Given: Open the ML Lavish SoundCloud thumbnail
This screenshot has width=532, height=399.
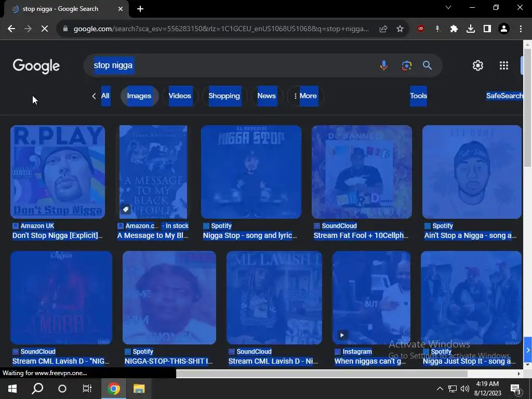Looking at the screenshot, I should pyautogui.click(x=274, y=298).
